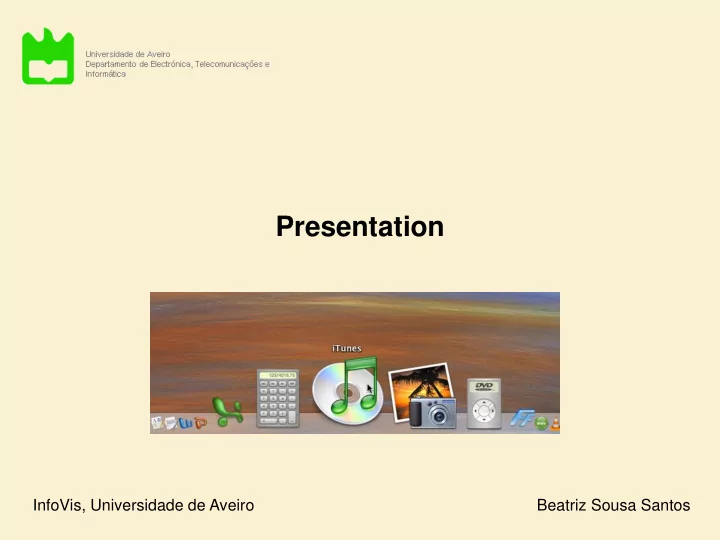The height and width of the screenshot is (540, 720).
Task: Open the TextEdit paper dock icon
Action: pos(171,422)
